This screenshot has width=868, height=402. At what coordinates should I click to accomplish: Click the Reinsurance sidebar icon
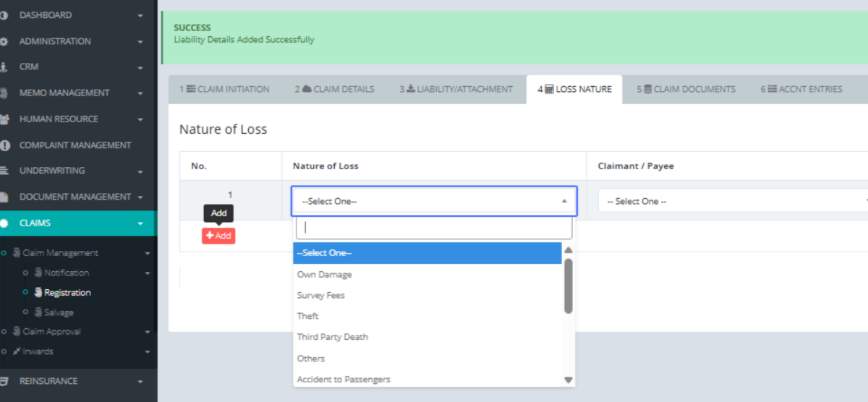[4, 381]
